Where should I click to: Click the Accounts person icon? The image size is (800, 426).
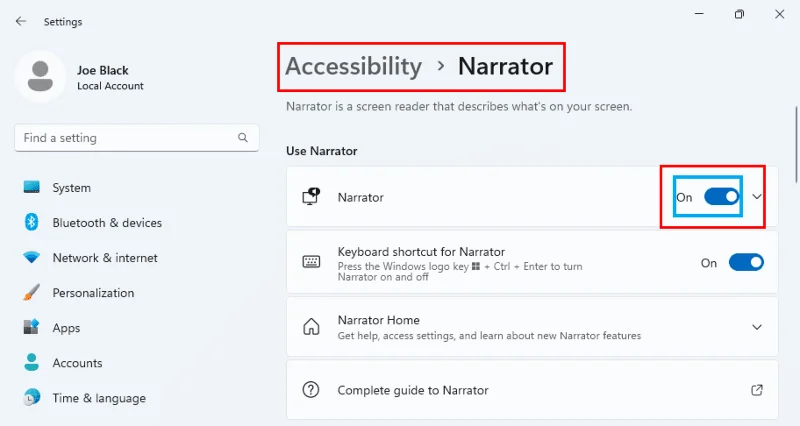32,362
